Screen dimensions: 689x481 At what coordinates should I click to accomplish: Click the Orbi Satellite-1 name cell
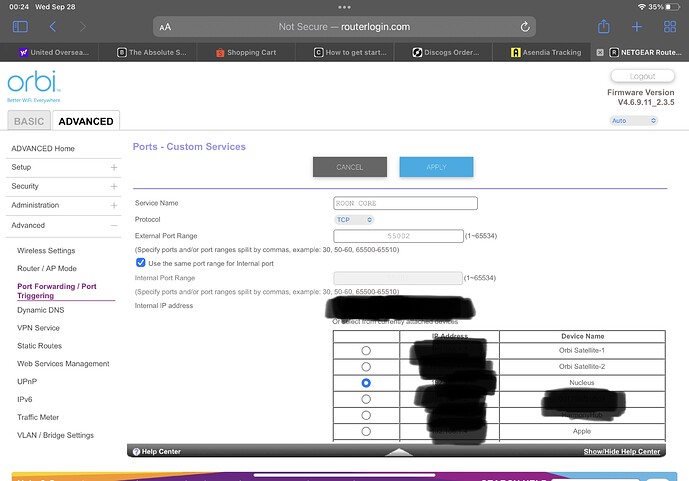tap(582, 351)
